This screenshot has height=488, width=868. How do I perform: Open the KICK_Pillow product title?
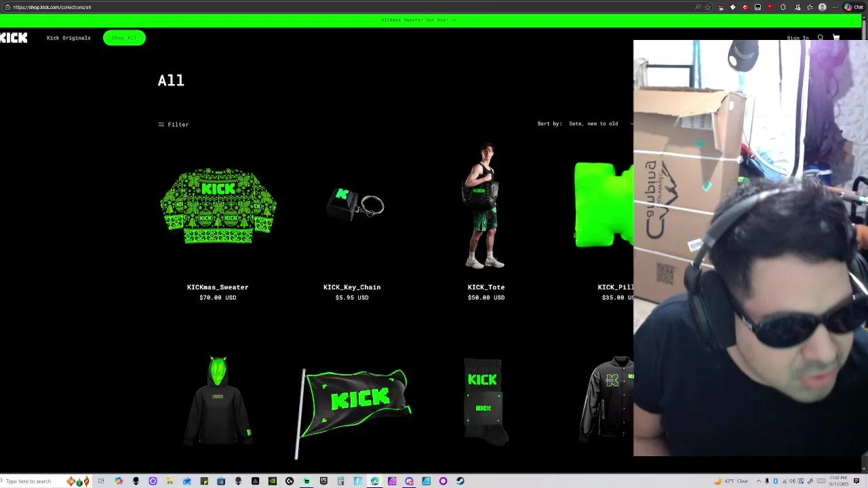pyautogui.click(x=615, y=287)
